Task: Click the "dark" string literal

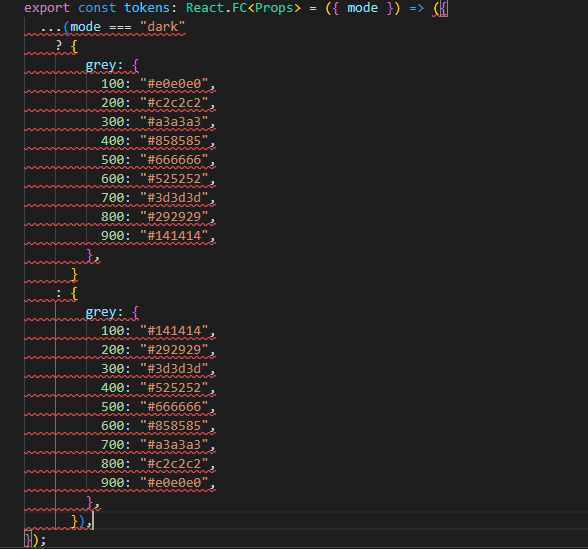Action: [x=162, y=27]
